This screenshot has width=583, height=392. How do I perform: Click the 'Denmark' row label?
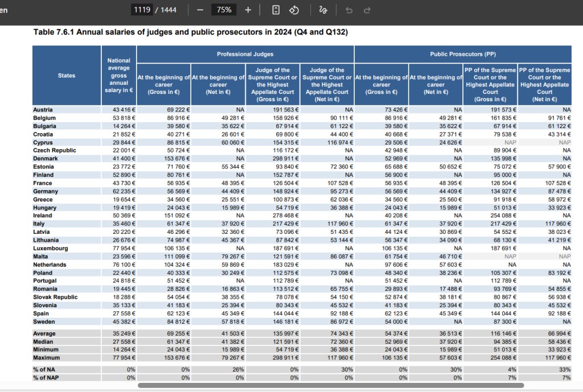click(x=46, y=158)
